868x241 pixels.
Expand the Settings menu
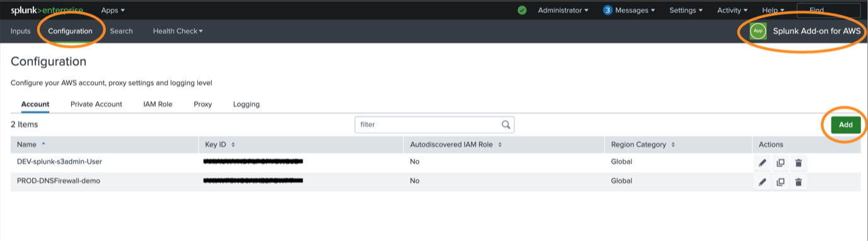pyautogui.click(x=686, y=10)
